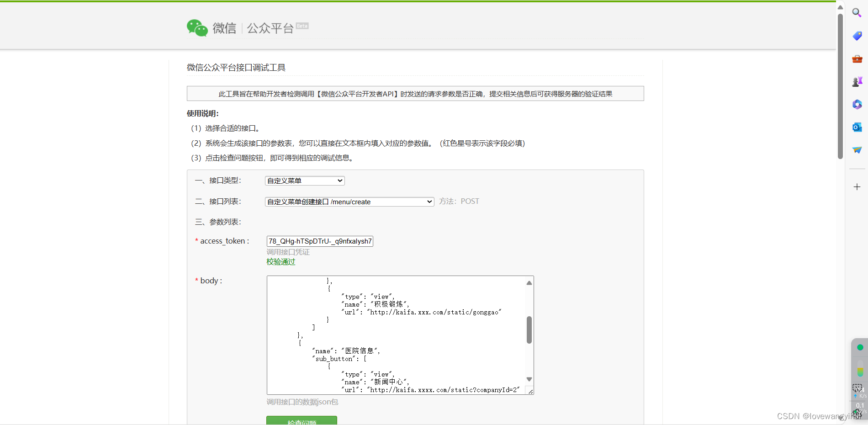Image resolution: width=868 pixels, height=425 pixels.
Task: Open the chess pieces games icon
Action: [x=857, y=81]
